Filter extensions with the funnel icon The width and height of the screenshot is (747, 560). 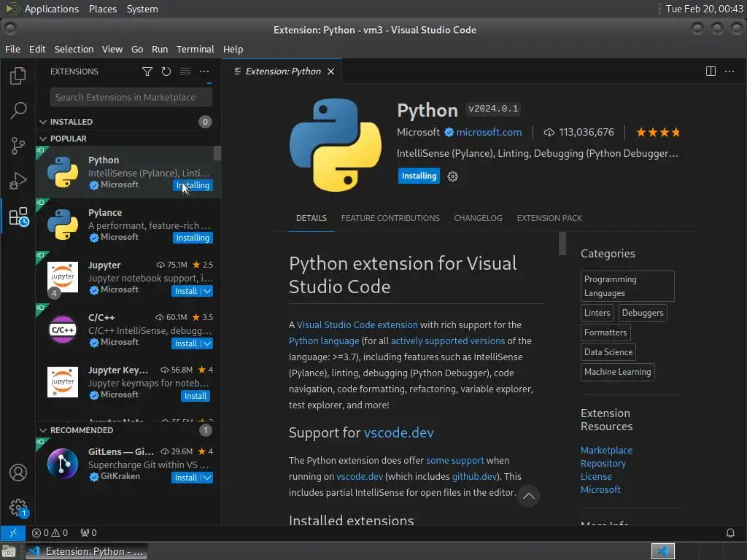147,71
